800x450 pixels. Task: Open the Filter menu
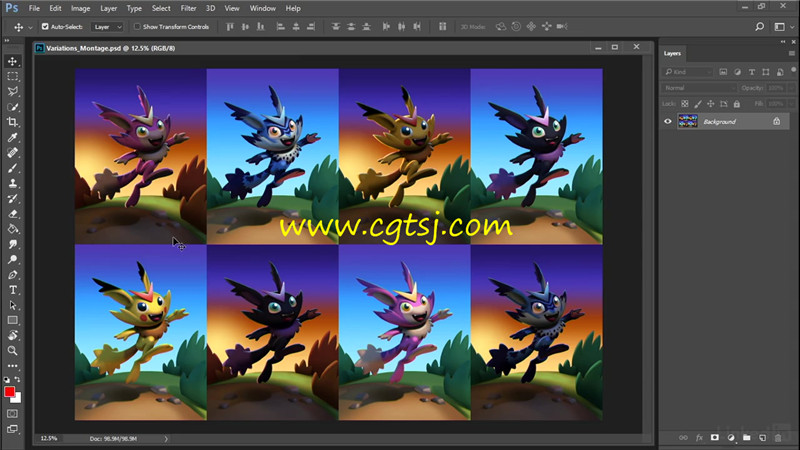coord(188,8)
